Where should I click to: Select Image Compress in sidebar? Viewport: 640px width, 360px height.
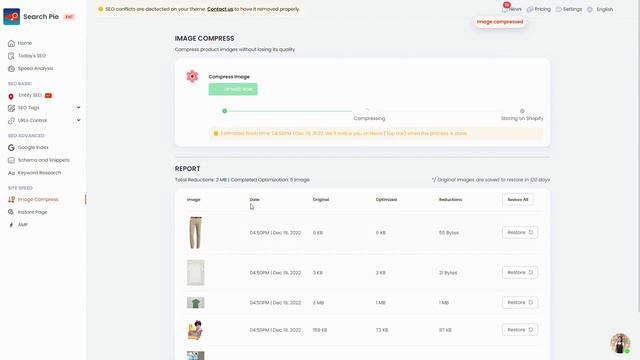click(x=38, y=199)
